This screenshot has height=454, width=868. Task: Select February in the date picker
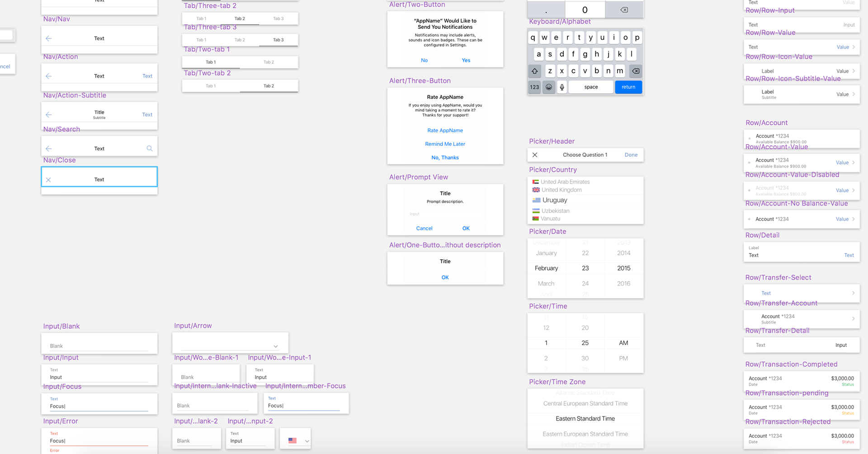[547, 268]
